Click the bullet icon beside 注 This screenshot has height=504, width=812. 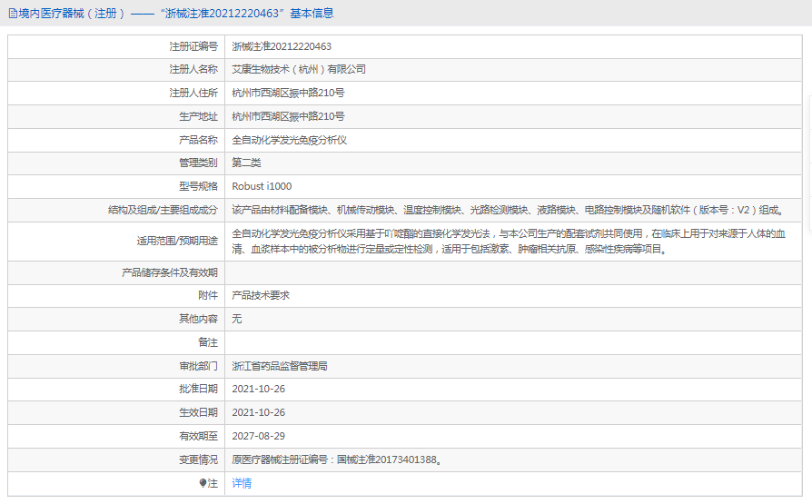(203, 483)
